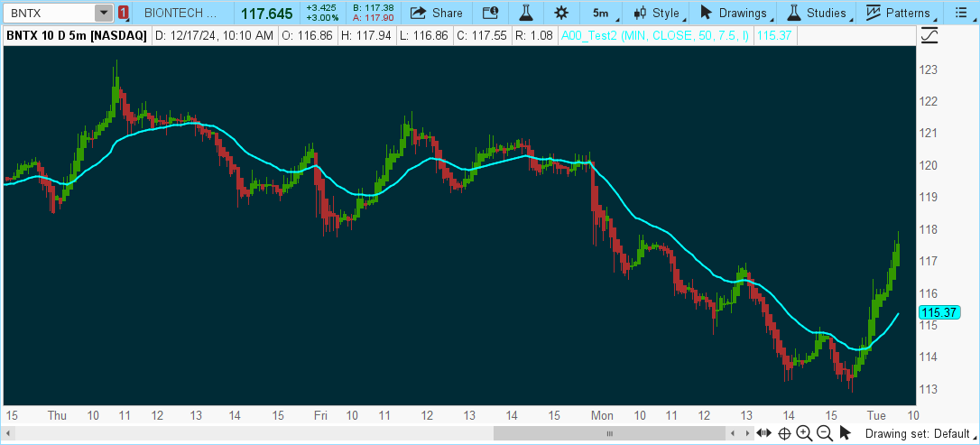This screenshot has height=445, width=980.
Task: Select the pointer cursor tool
Action: coord(846,434)
